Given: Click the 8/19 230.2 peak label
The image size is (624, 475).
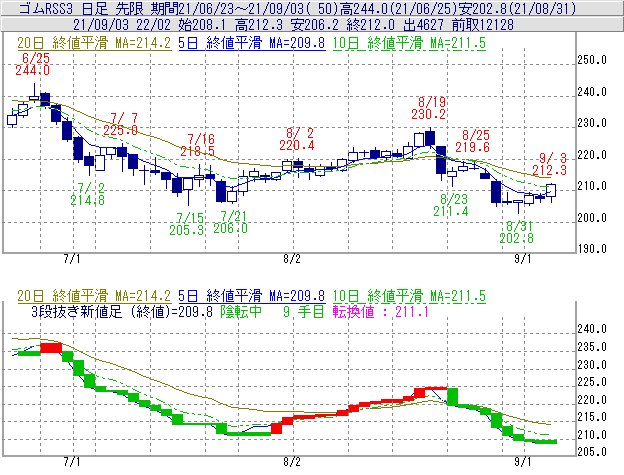Looking at the screenshot, I should point(429,108).
